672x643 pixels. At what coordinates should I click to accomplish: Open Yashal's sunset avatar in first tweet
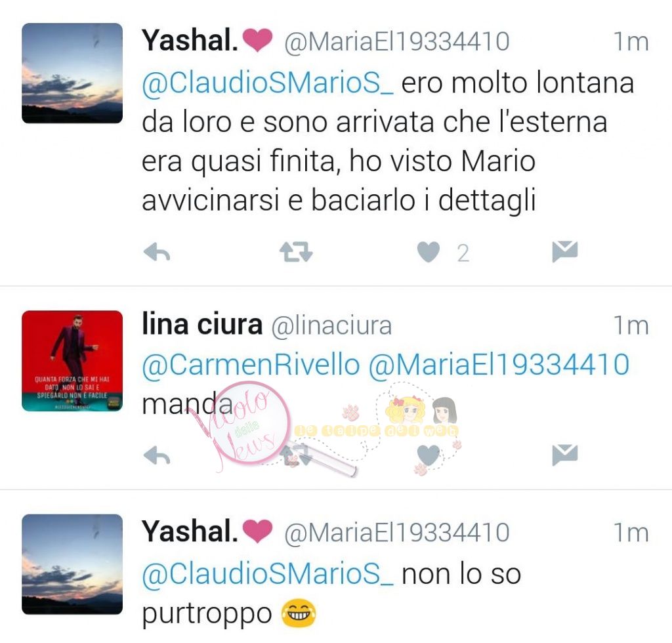(72, 73)
